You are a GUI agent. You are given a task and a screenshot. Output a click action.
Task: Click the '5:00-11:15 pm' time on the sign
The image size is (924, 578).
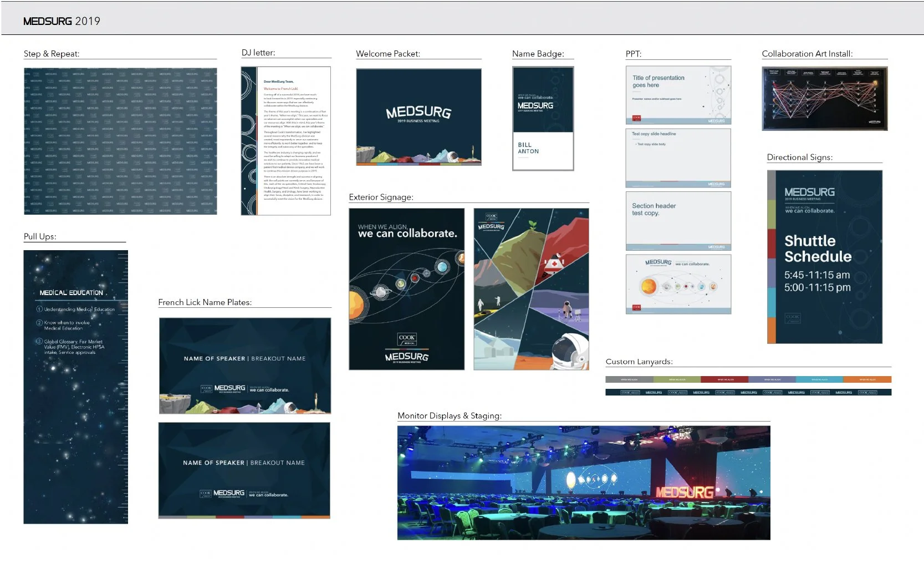click(x=818, y=288)
